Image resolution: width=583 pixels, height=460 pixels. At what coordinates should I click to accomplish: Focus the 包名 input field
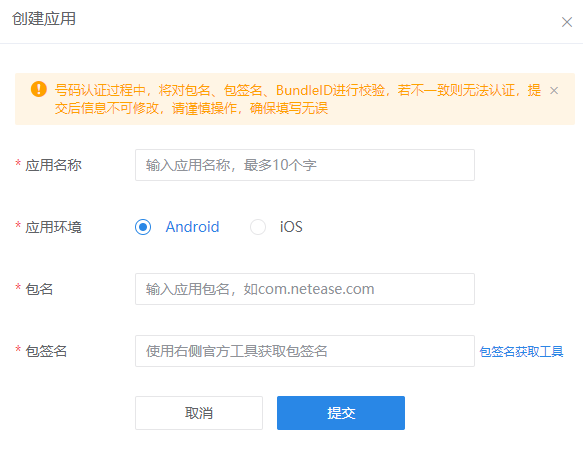pyautogui.click(x=305, y=289)
